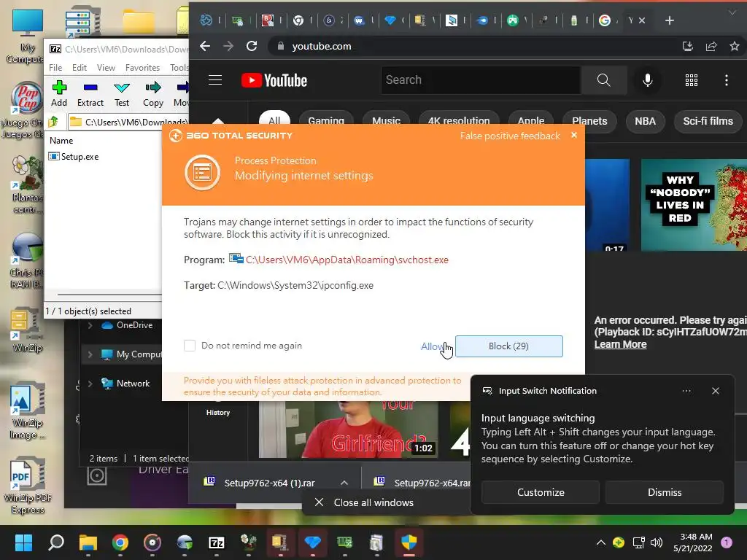Open Windows Start menu

click(x=23, y=542)
